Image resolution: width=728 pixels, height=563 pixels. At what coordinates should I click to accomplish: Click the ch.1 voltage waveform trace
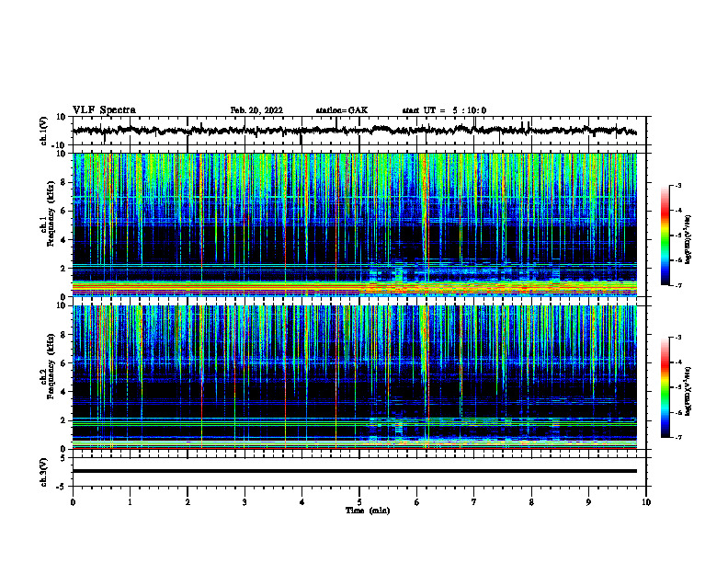[x=355, y=131]
